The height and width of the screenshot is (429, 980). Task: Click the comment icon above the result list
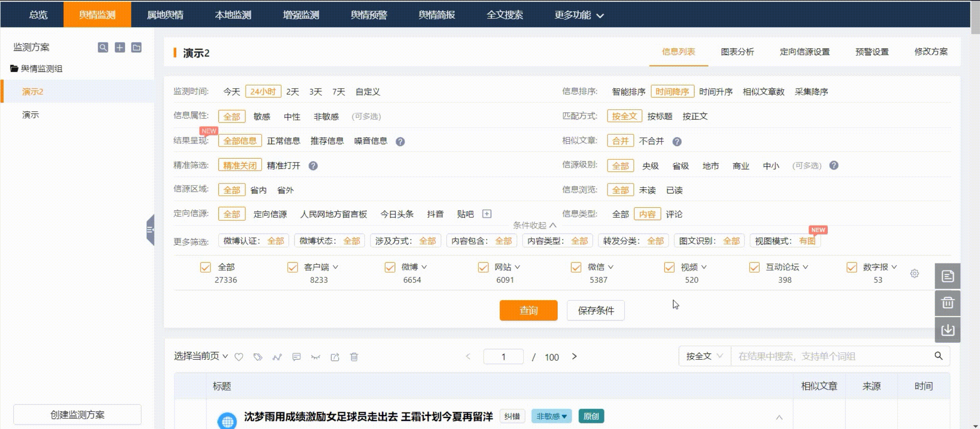[x=296, y=357]
